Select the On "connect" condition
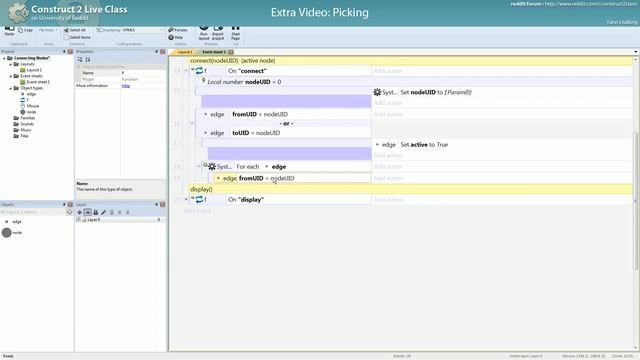 pos(298,71)
